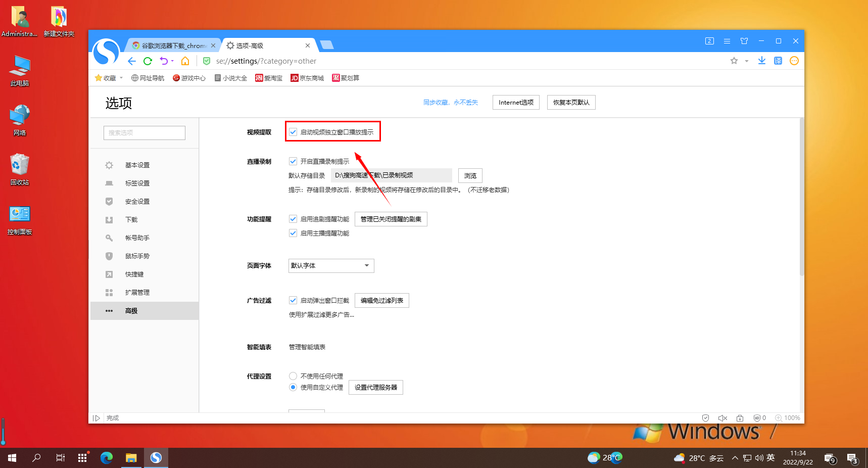The width and height of the screenshot is (868, 468).
Task: Switch to the 谷歌浏览器下载 tab
Action: pyautogui.click(x=174, y=45)
